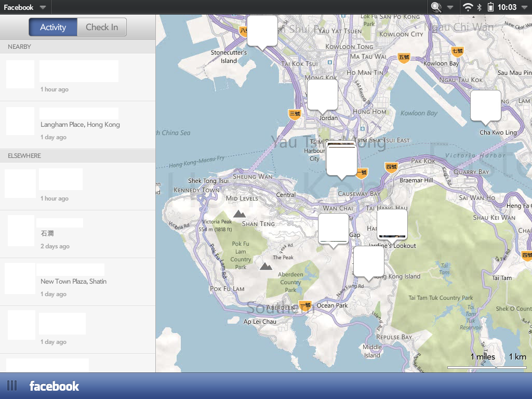The width and height of the screenshot is (532, 399).
Task: Click the Hung Hom label on the map
Action: (x=369, y=111)
